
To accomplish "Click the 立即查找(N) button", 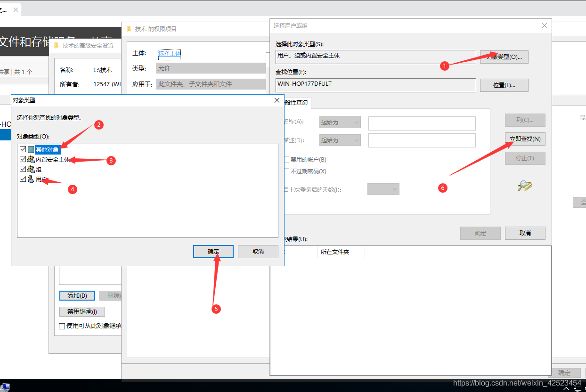I will point(525,139).
